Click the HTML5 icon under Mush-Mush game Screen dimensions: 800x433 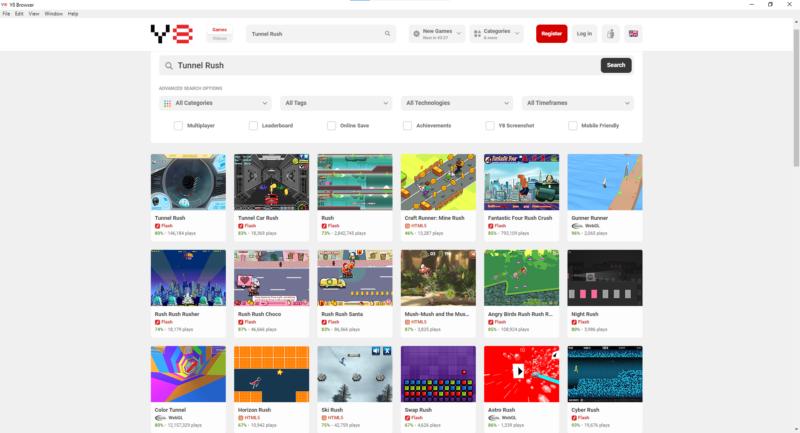(x=408, y=322)
